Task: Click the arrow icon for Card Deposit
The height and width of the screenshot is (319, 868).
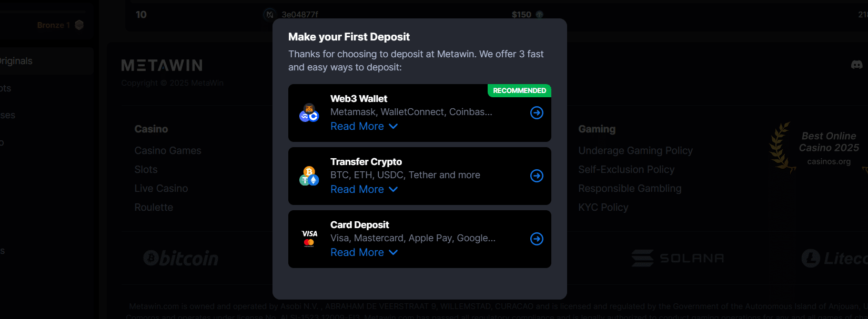Action: point(537,239)
